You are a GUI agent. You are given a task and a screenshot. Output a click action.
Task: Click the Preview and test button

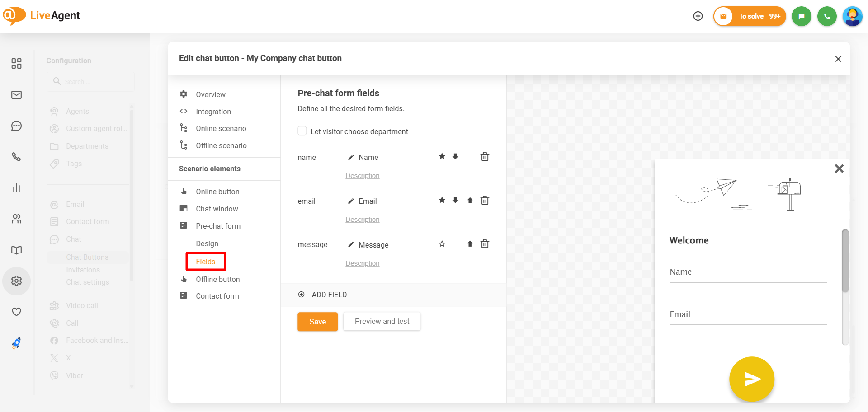point(382,322)
